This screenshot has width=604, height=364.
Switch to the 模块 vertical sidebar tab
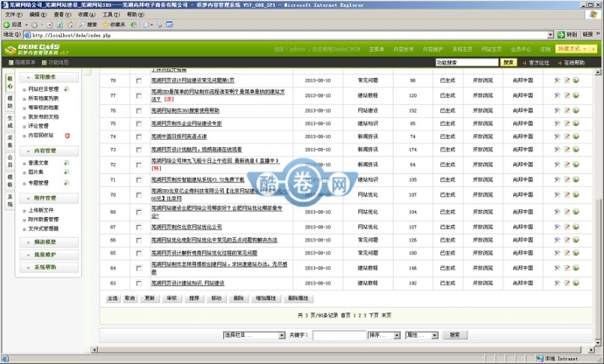click(x=10, y=101)
